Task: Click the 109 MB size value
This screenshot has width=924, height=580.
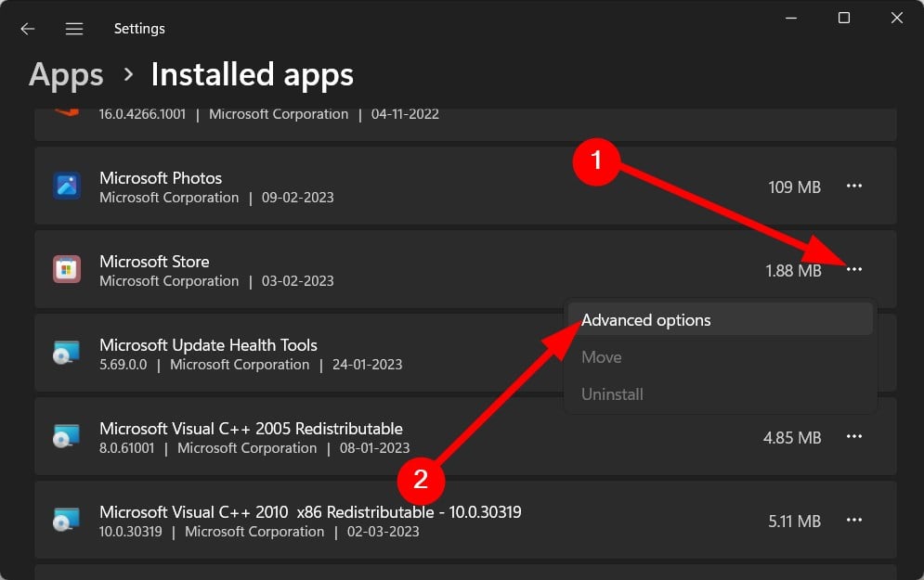Action: pyautogui.click(x=794, y=187)
